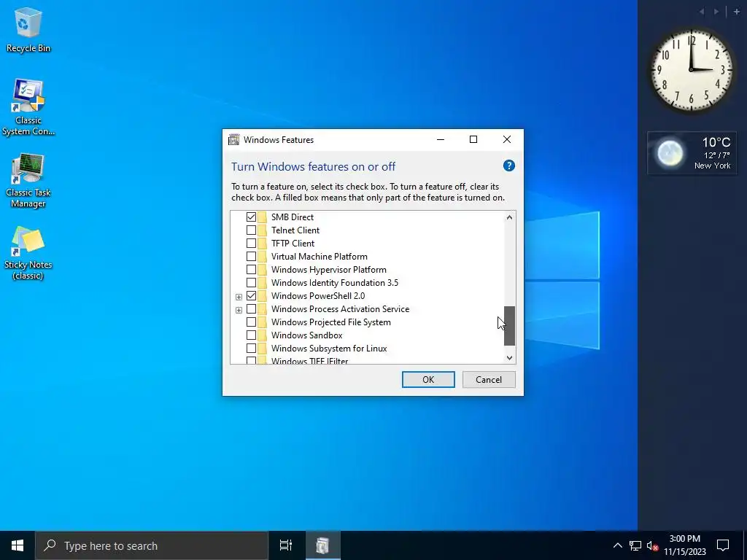
Task: Open the help question mark icon
Action: coord(508,166)
